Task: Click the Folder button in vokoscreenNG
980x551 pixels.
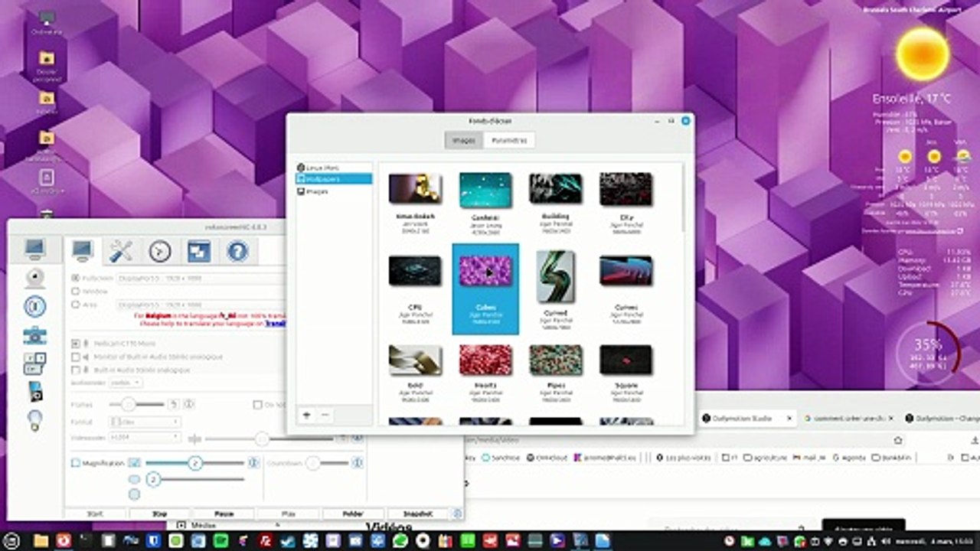Action: coord(353,514)
